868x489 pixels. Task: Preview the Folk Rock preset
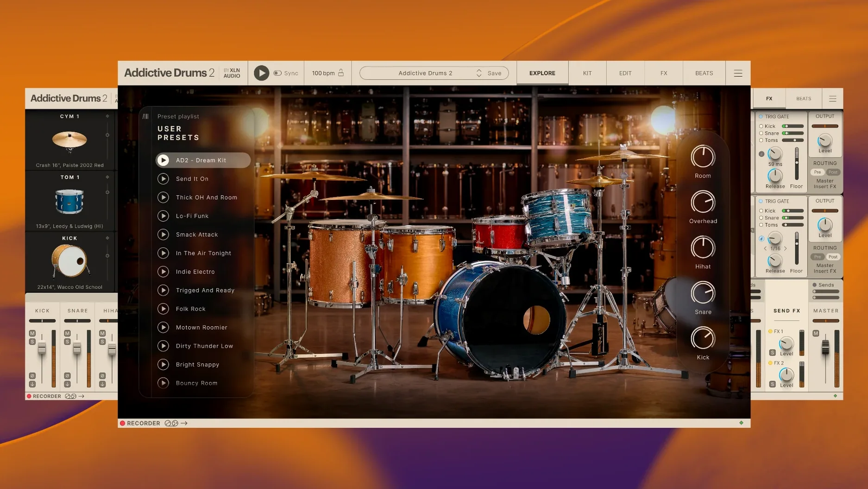163,309
